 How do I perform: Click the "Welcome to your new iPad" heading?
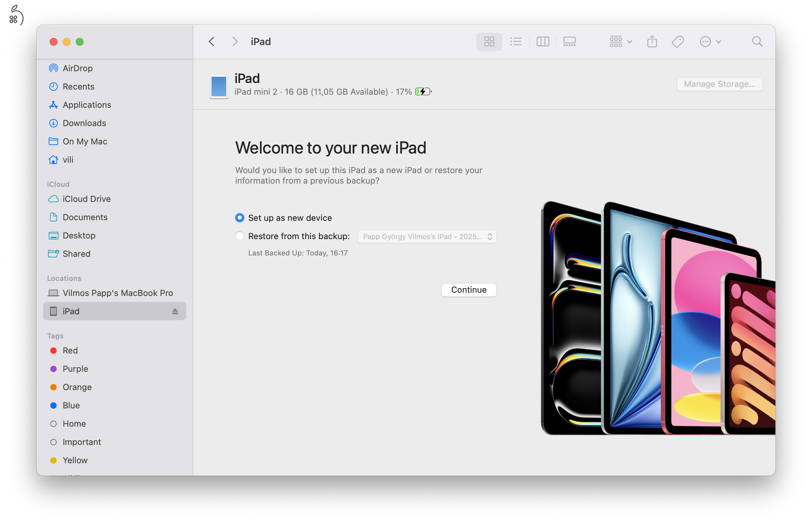[331, 148]
